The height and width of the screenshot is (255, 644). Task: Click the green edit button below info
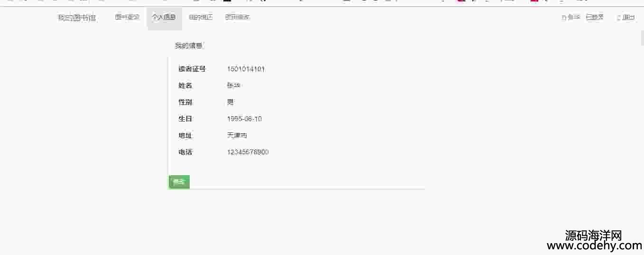179,182
